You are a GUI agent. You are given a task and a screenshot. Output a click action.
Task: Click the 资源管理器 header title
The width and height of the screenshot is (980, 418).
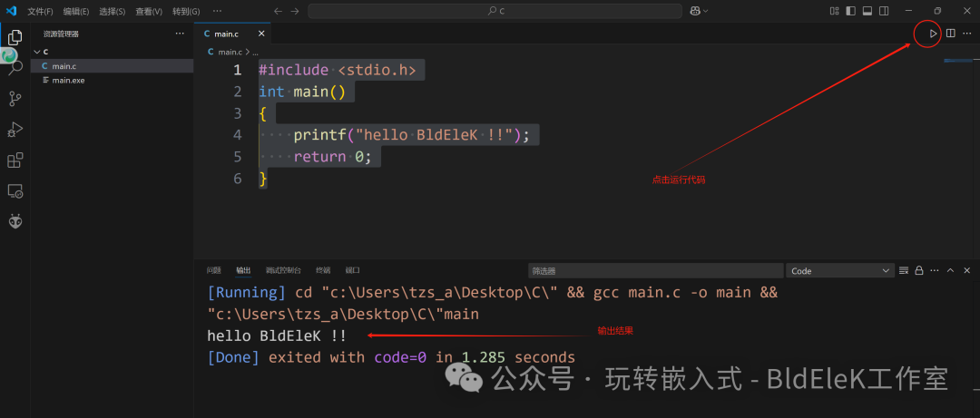tap(61, 34)
